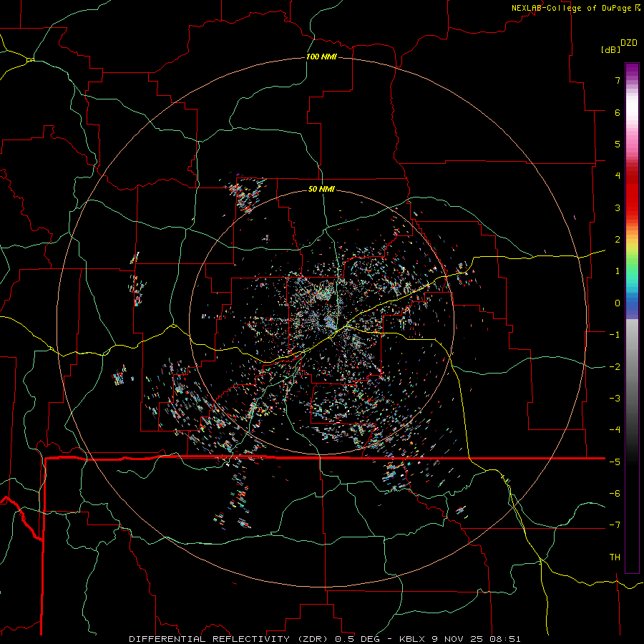
Task: Click the "5" value on the dB scale
Action: click(618, 144)
